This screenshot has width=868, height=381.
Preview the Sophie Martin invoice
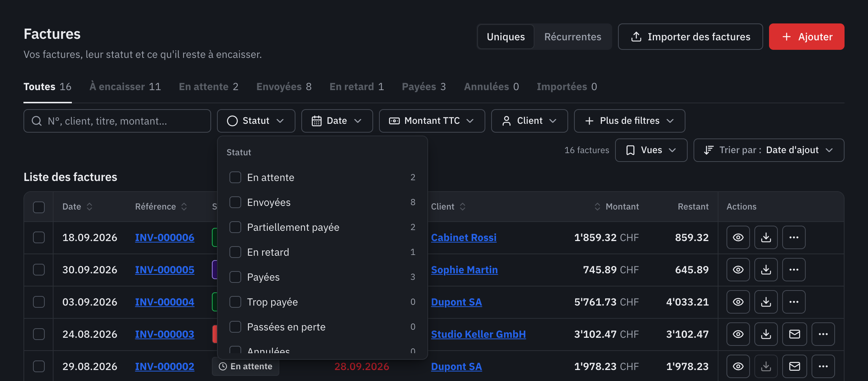tap(738, 270)
